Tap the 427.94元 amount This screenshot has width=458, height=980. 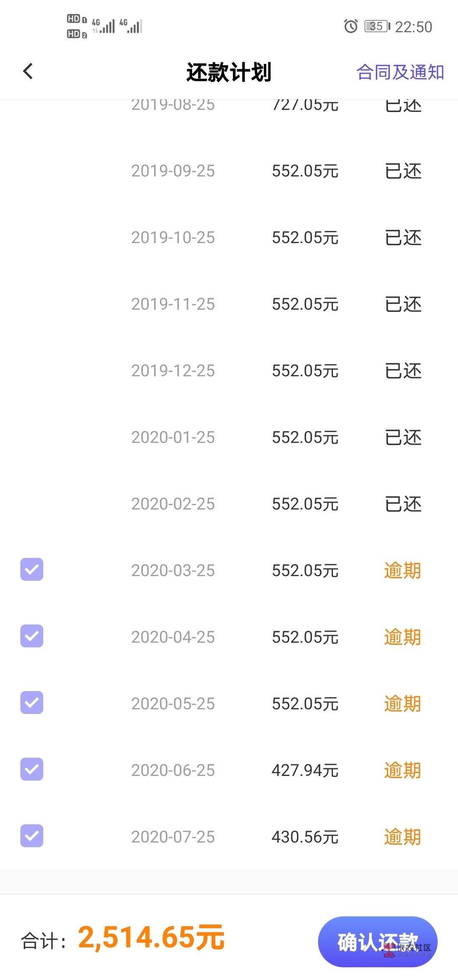[305, 770]
